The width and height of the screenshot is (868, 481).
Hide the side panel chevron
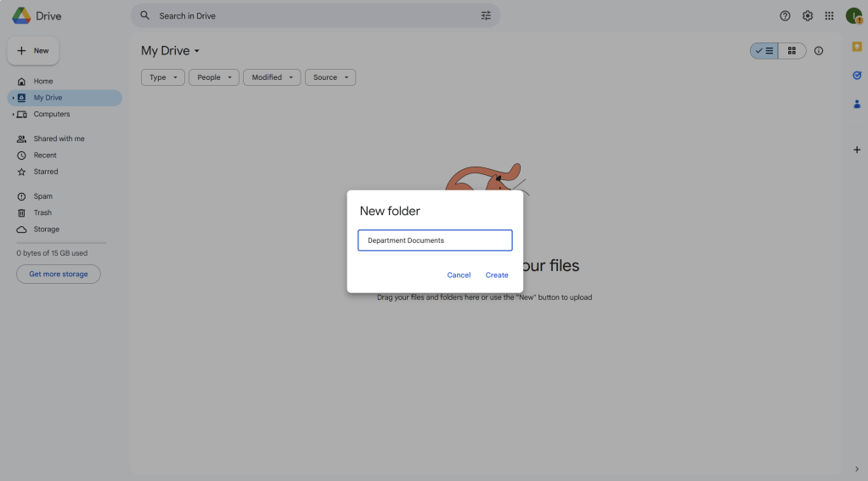tap(857, 469)
